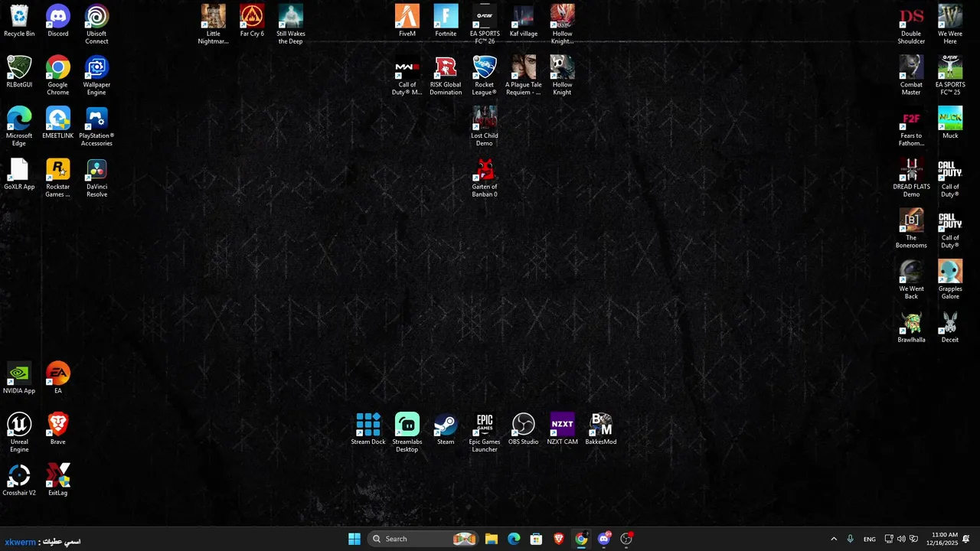Open Still Wakes the Deep shortcut
This screenshot has width=980, height=551.
[x=291, y=24]
